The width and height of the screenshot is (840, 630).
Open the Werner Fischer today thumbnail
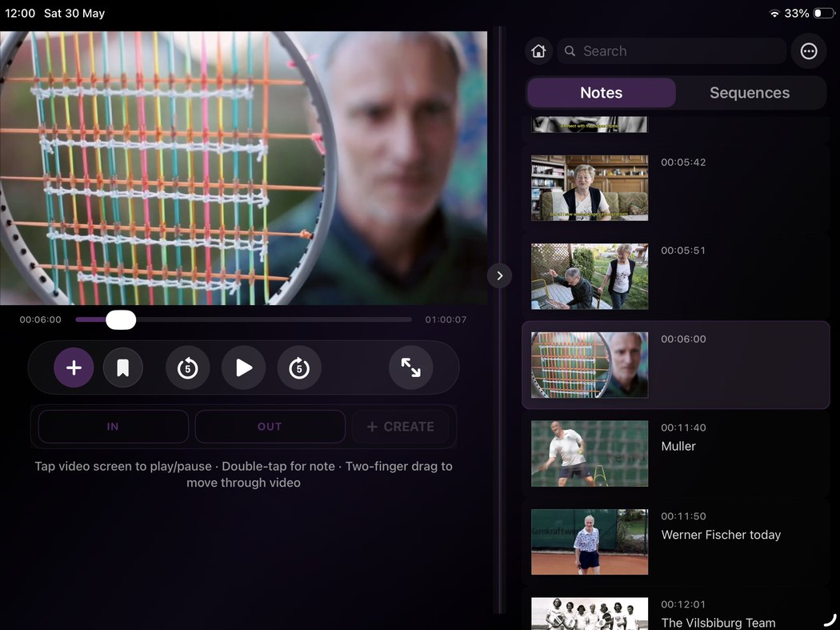click(x=590, y=542)
